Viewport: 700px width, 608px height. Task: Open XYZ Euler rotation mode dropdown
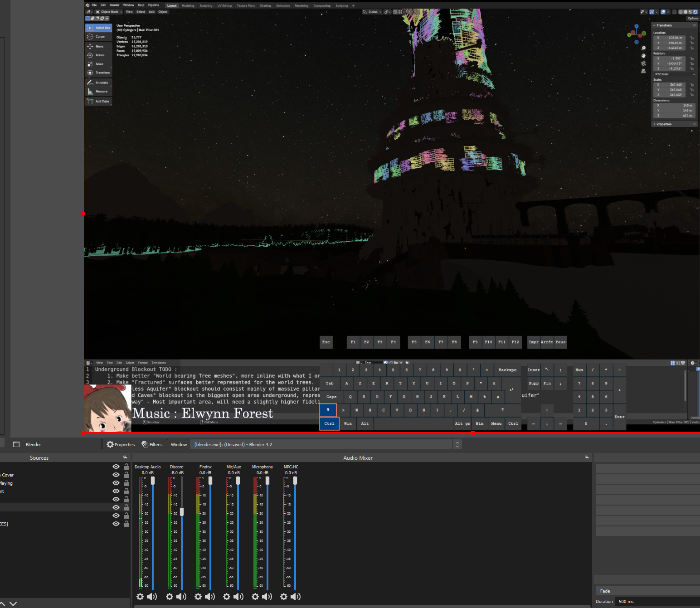click(675, 74)
